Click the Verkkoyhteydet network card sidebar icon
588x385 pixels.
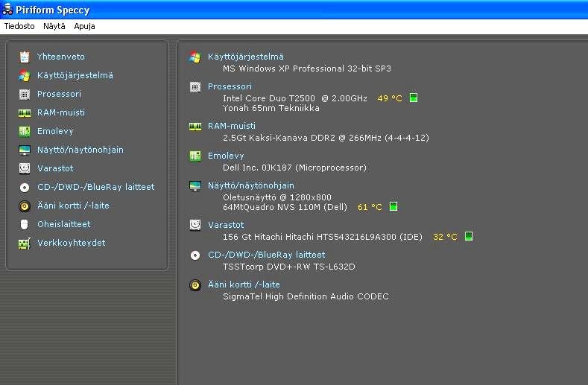[x=25, y=243]
